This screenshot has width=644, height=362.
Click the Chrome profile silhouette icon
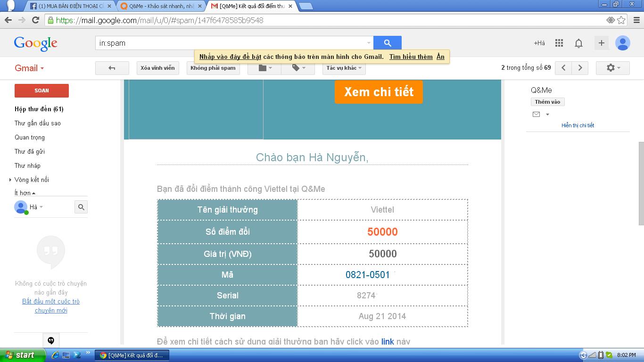pyautogui.click(x=10, y=5)
